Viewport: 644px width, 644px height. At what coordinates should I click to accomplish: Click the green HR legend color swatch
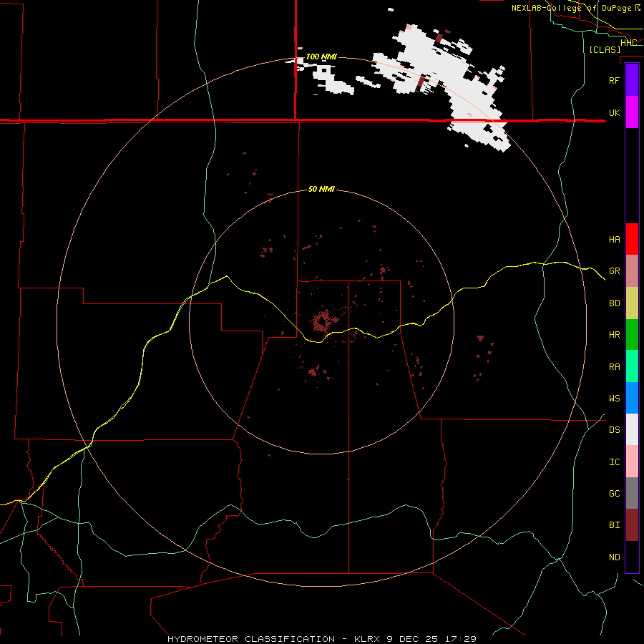[632, 335]
